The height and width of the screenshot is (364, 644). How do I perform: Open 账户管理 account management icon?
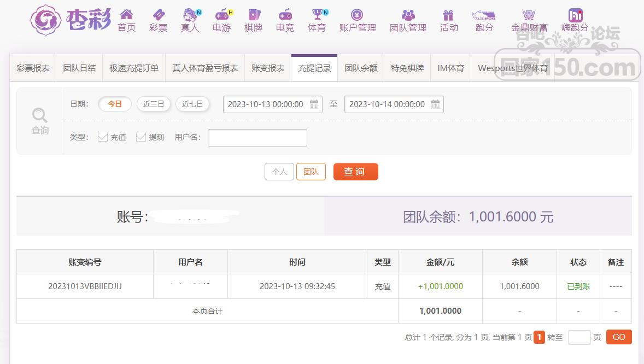click(357, 14)
